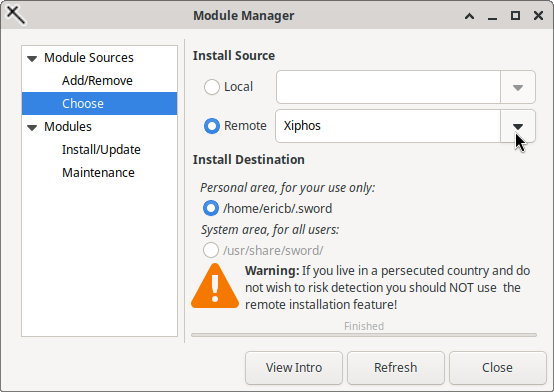Image resolution: width=554 pixels, height=392 pixels.
Task: Roll up window with the up-arrow button
Action: pyautogui.click(x=469, y=16)
